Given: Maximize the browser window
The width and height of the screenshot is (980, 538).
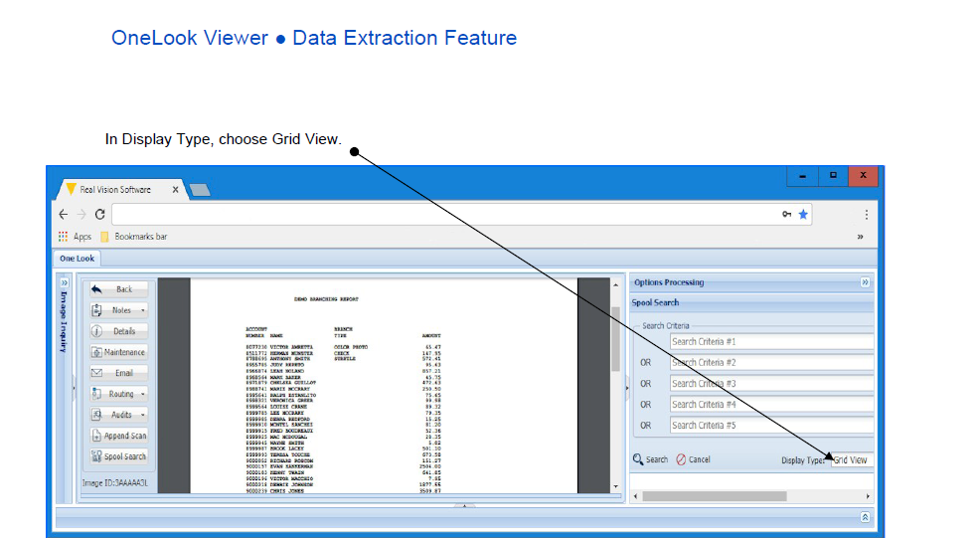Looking at the screenshot, I should click(x=833, y=176).
